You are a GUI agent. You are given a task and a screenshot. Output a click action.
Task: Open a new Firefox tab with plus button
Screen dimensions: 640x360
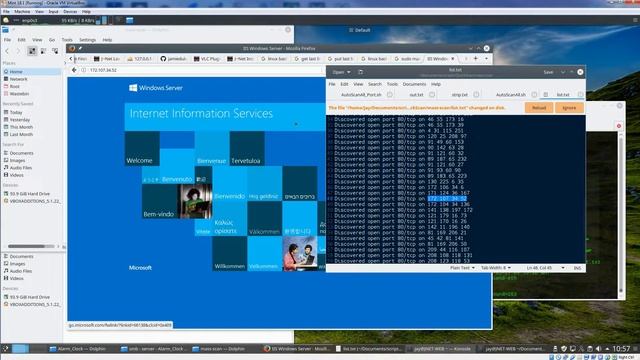(476, 59)
